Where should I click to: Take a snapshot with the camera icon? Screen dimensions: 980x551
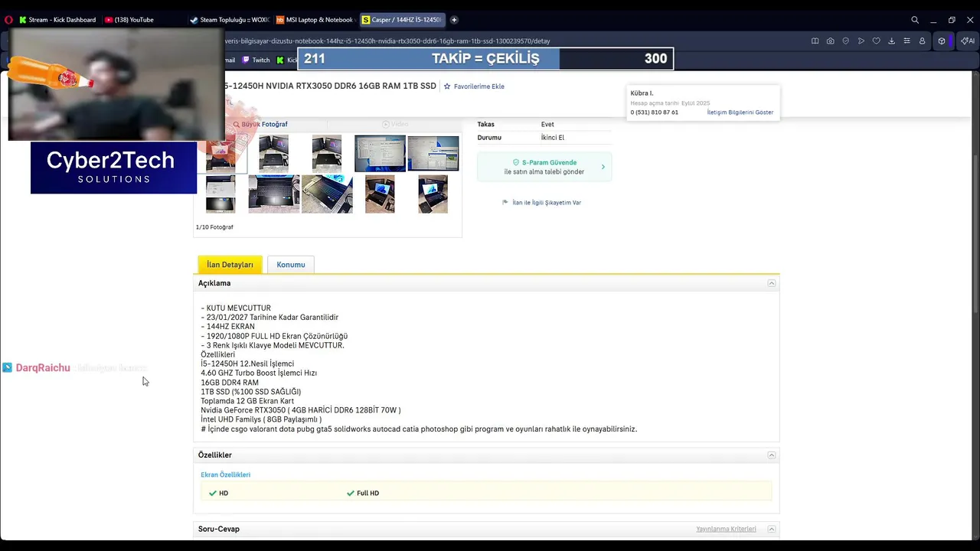[x=831, y=41]
